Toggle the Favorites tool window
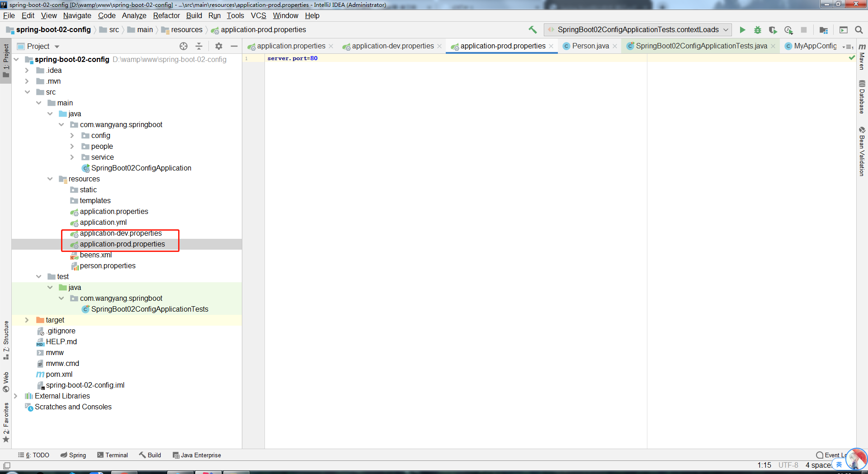This screenshot has width=868, height=474. coord(6,422)
